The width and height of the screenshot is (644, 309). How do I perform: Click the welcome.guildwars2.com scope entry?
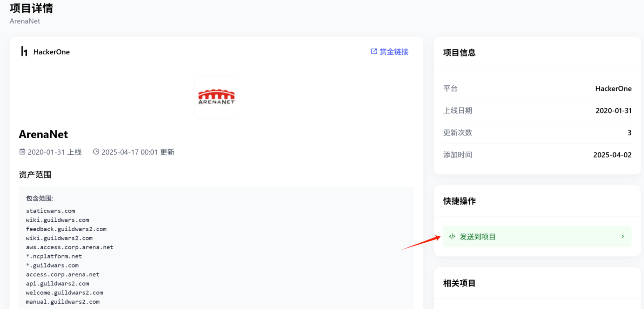point(64,293)
